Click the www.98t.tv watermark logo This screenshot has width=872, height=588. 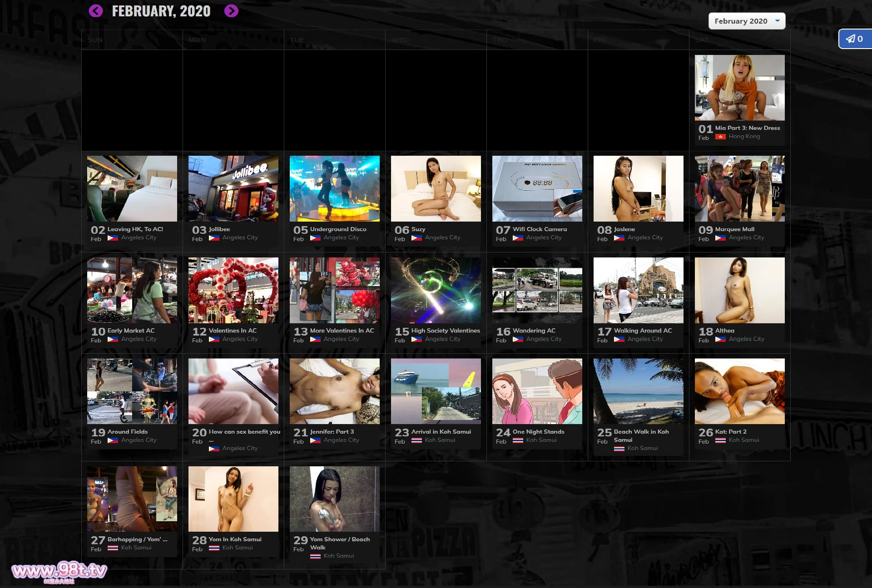point(59,571)
